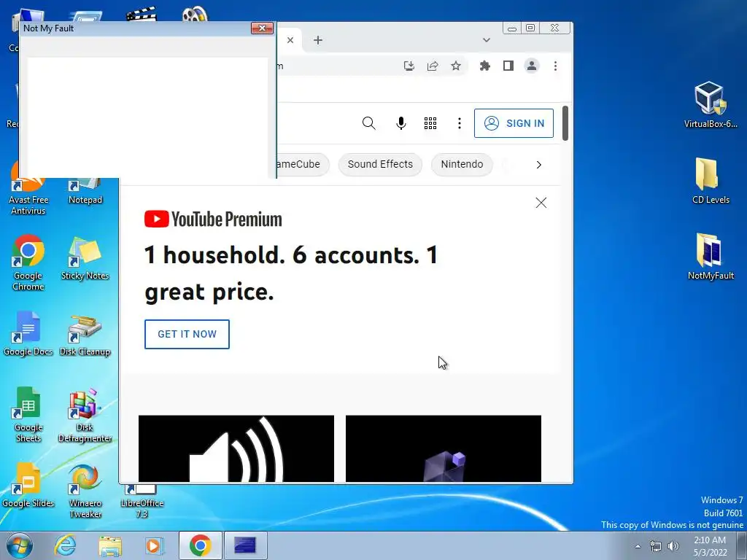The image size is (747, 560).
Task: Open the Chrome profile avatar
Action: click(532, 66)
